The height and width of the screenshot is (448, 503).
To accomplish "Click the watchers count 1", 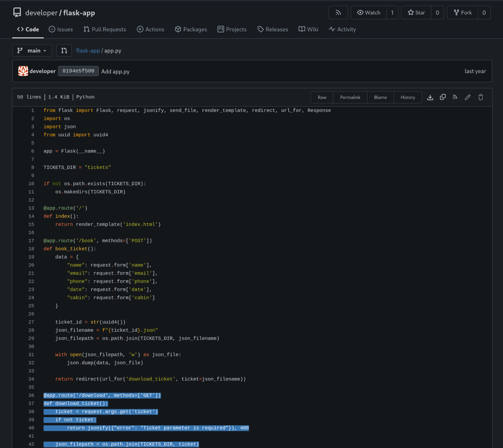I will tap(392, 12).
